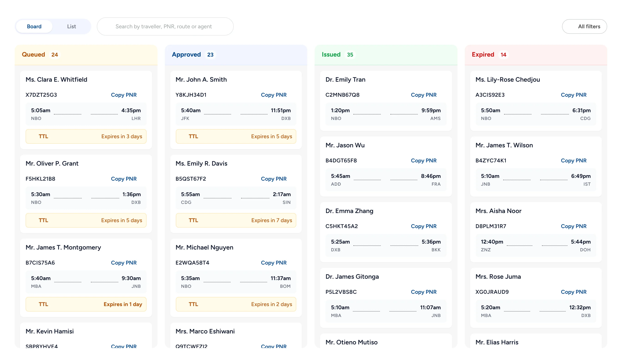Click the 'Expires in 3 days' TTL badge

click(86, 136)
